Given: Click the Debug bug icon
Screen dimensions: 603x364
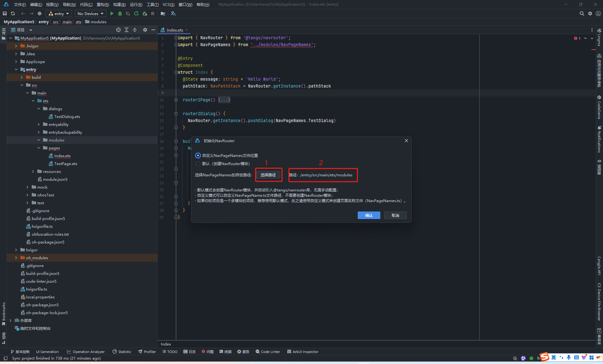Looking at the screenshot, I should (120, 13).
